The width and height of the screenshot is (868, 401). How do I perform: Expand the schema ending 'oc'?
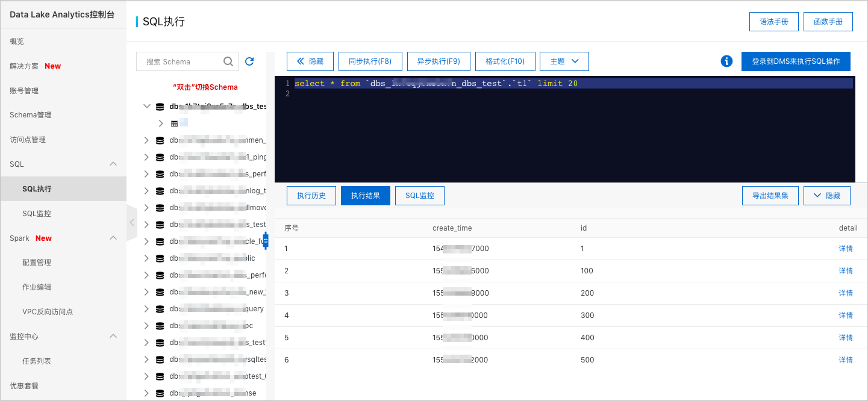[146, 326]
